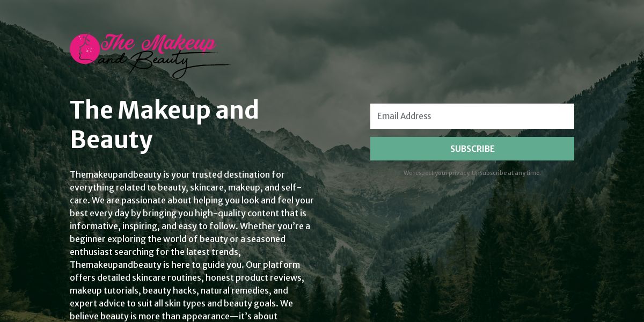Click the word "Beauty" in the heading
Image resolution: width=644 pixels, height=322 pixels.
point(112,140)
